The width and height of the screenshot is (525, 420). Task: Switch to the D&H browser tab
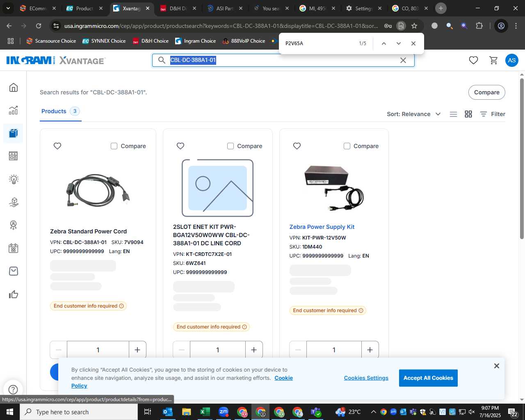click(178, 8)
